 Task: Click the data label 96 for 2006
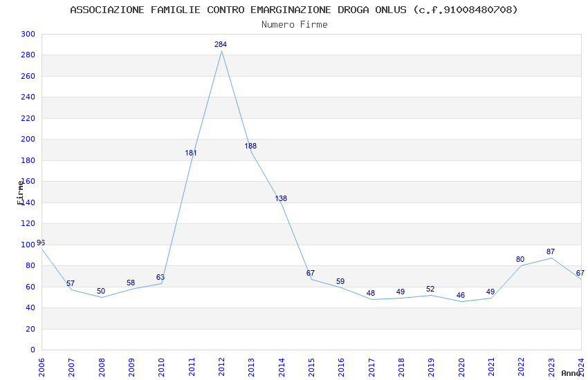click(x=41, y=243)
